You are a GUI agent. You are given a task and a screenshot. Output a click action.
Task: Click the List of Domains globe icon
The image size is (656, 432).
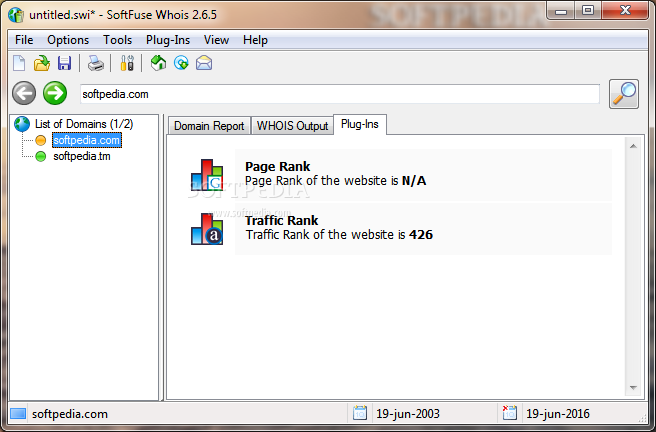point(22,124)
